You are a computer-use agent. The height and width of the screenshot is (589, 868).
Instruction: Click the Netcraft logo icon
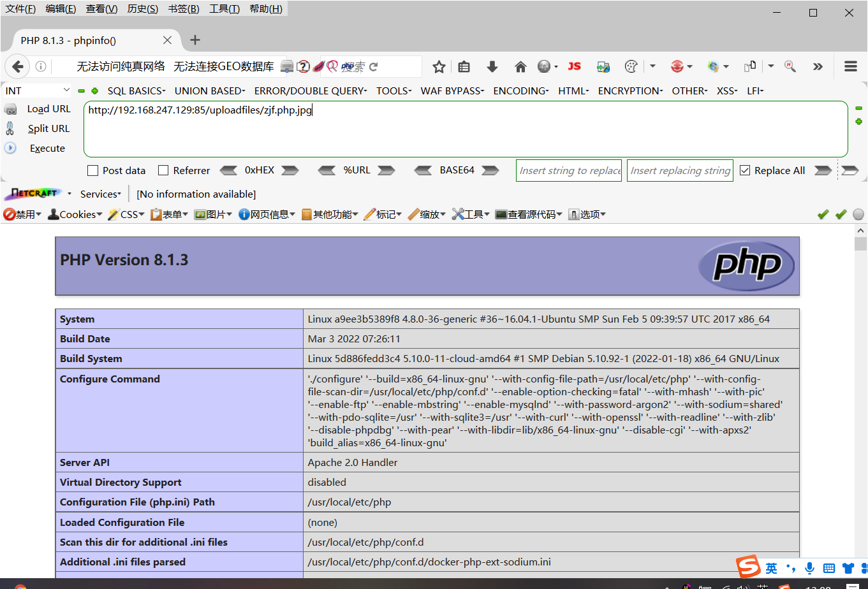coord(33,193)
